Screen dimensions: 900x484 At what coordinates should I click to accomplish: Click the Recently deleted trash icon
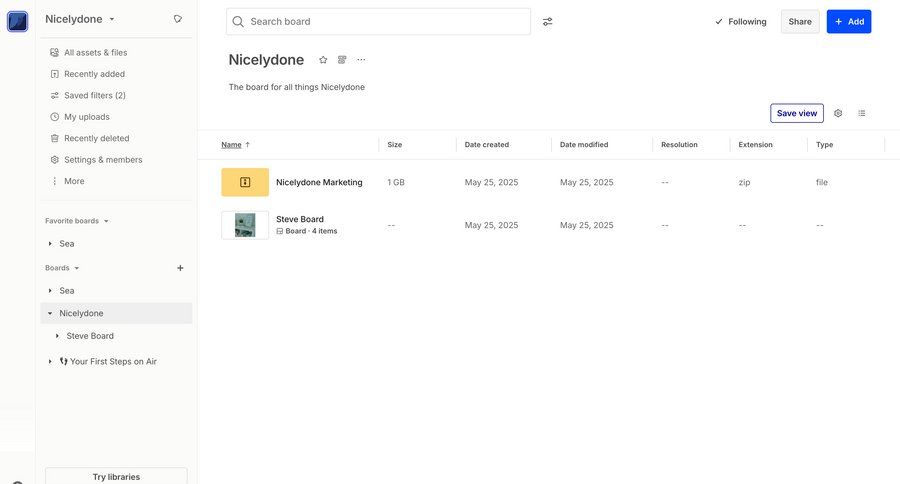pos(55,138)
